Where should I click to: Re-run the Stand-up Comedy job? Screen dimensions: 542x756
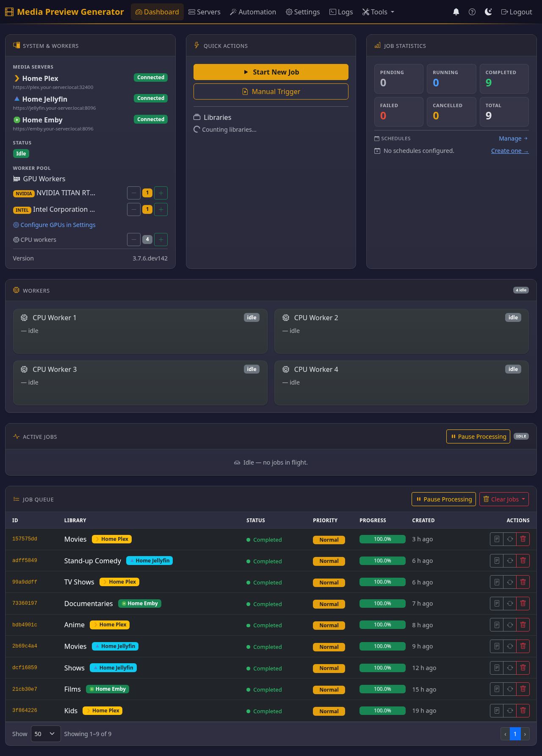pyautogui.click(x=510, y=561)
